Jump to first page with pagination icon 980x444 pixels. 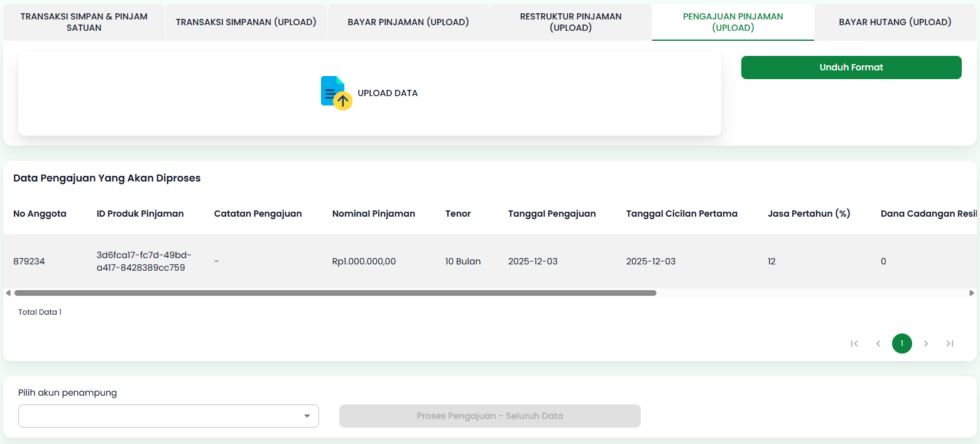tap(854, 344)
